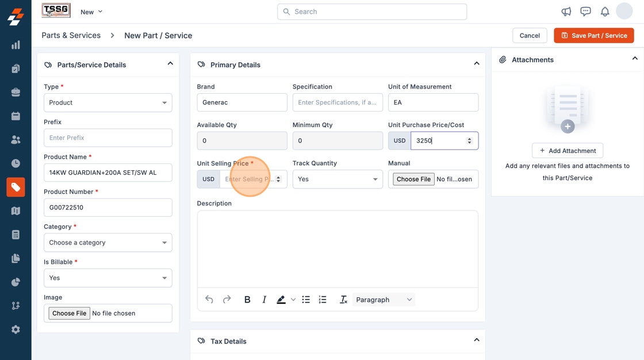
Task: Clear text formatting in editor
Action: click(343, 300)
